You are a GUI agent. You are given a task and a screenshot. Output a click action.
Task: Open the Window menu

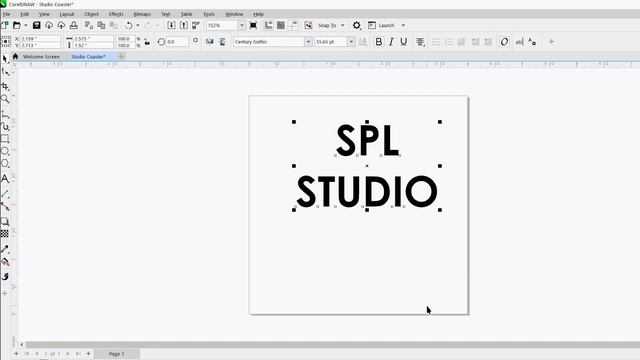[x=234, y=14]
